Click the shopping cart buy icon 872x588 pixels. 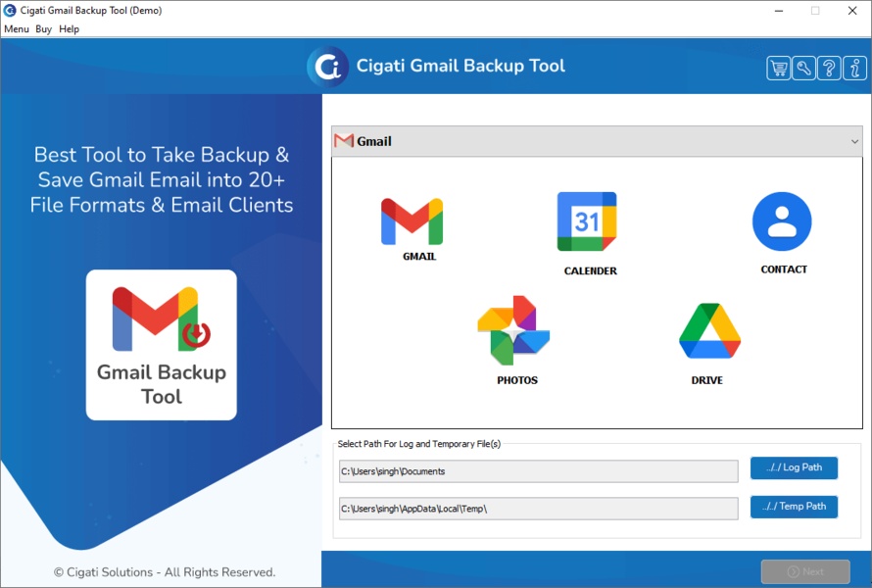pyautogui.click(x=779, y=68)
